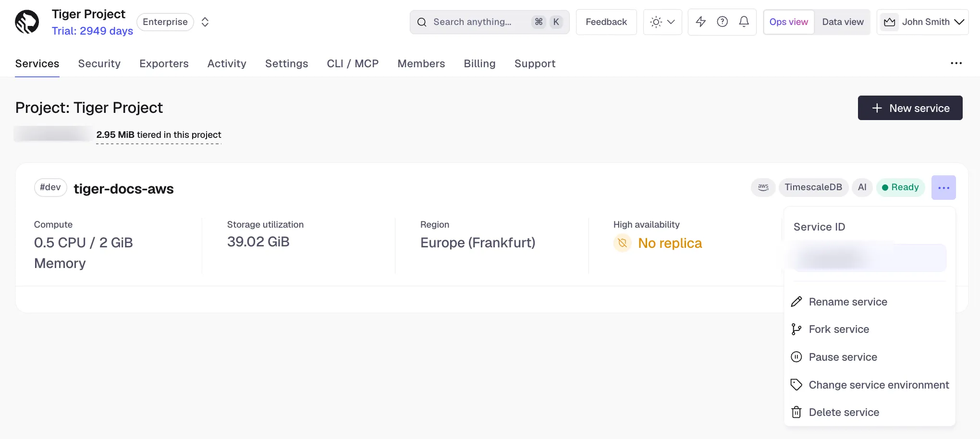Click the AI badge
The image size is (980, 439).
tap(862, 187)
